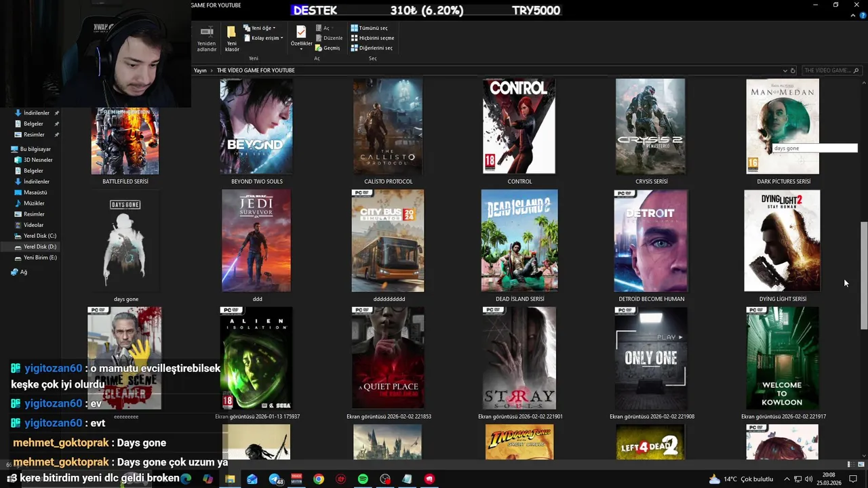This screenshot has width=868, height=488.
Task: Click THE VİDEO GAME FOR YOUTUBE breadcrumb
Action: (256, 70)
